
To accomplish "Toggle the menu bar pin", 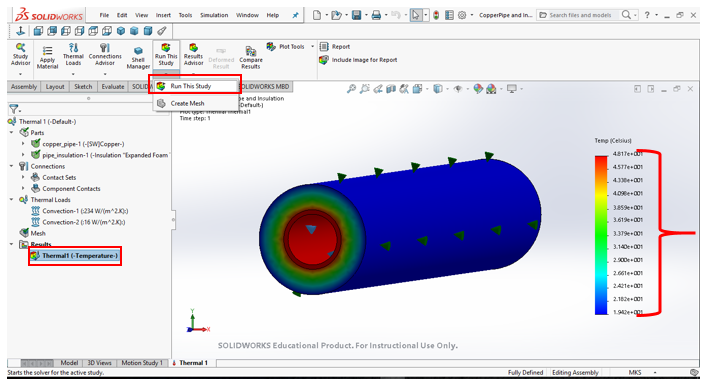I will 295,15.
